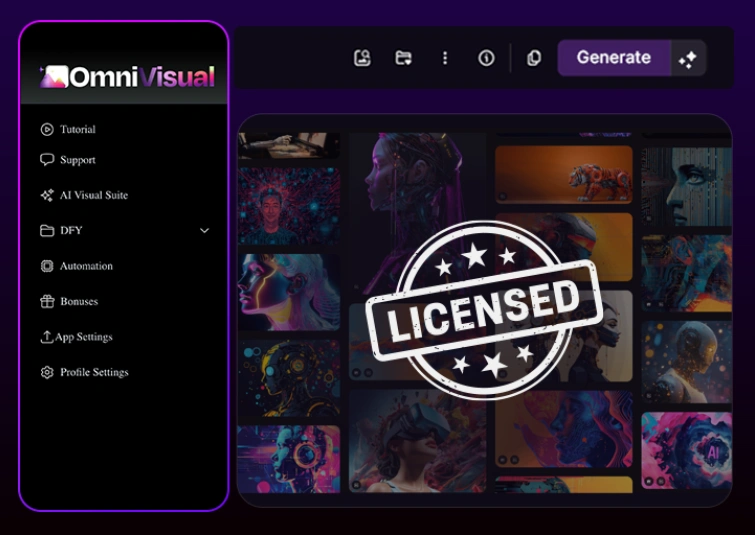
Task: Select the blue face on orange swirl thumbnail
Action: coord(564,429)
